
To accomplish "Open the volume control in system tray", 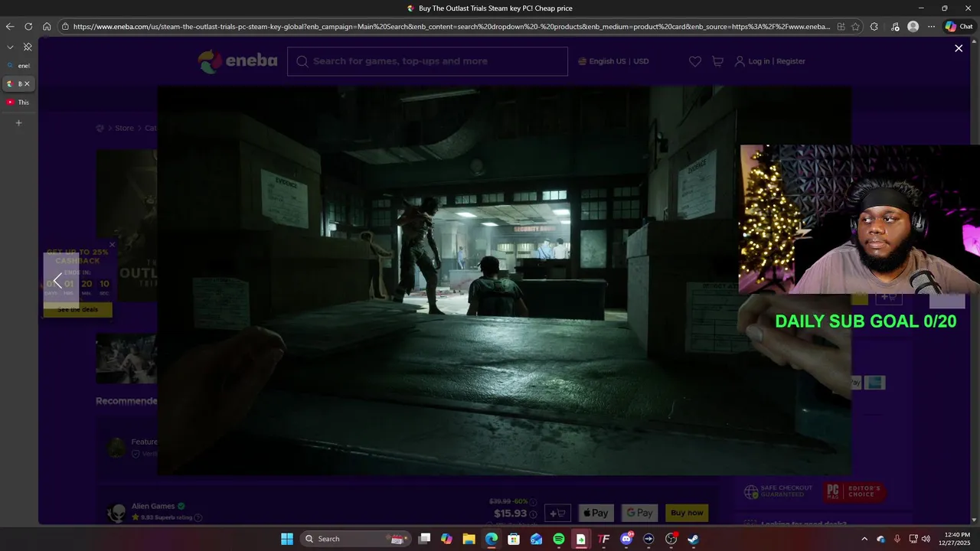I will [x=926, y=539].
